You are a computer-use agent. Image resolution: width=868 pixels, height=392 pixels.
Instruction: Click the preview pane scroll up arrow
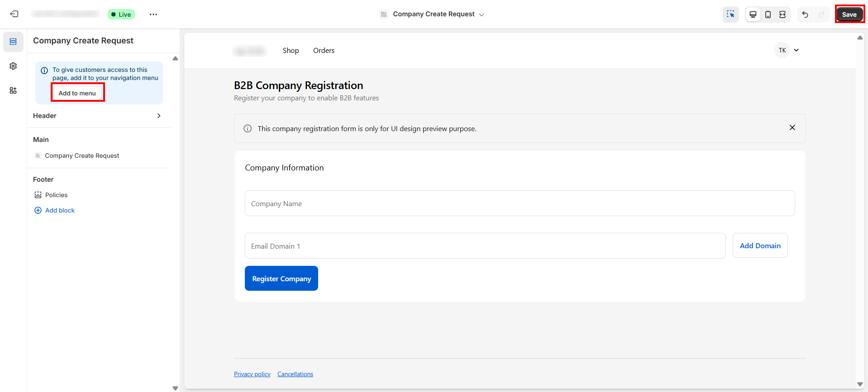pyautogui.click(x=860, y=38)
